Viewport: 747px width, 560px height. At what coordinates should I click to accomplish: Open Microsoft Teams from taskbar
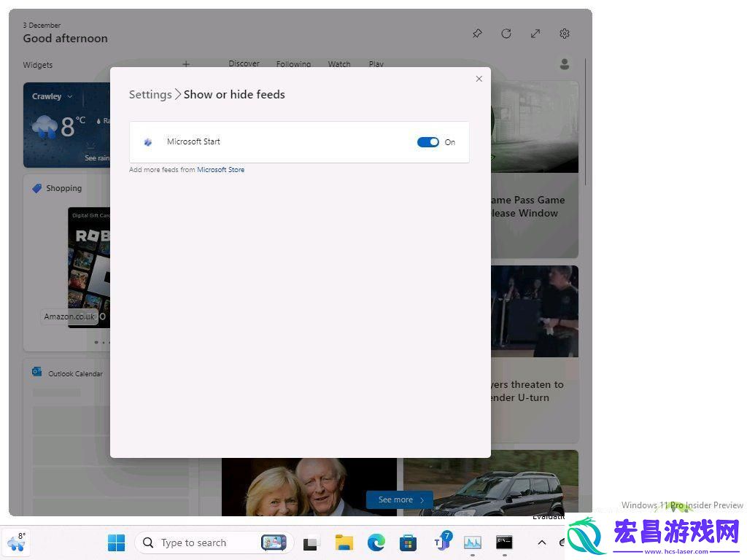pyautogui.click(x=441, y=542)
